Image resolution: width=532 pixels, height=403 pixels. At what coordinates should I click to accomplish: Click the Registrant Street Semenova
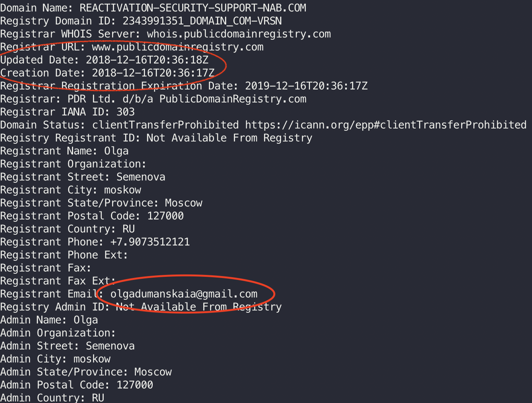click(141, 177)
